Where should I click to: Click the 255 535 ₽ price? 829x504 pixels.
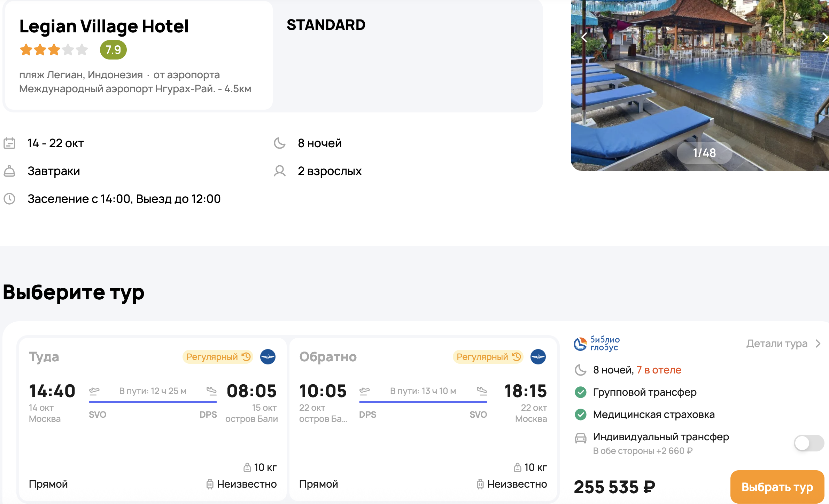point(614,487)
